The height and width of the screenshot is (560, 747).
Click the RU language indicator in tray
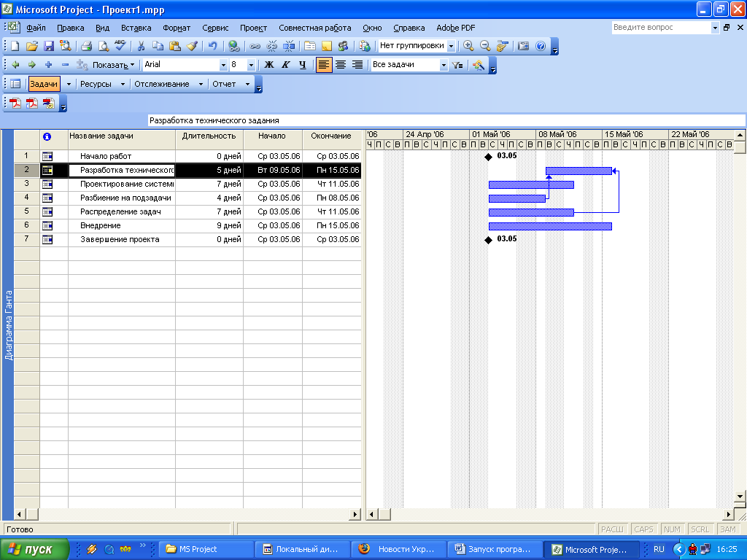click(x=659, y=550)
